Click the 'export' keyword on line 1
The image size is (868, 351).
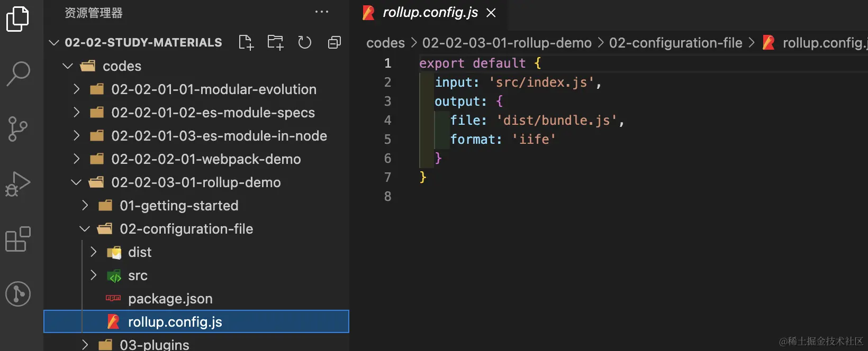pyautogui.click(x=441, y=63)
